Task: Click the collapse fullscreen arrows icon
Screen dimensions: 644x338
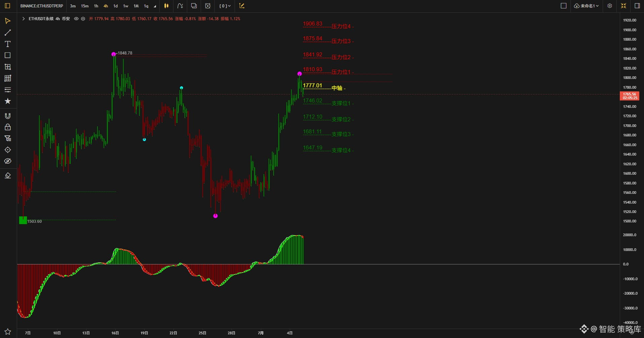Action: tap(623, 6)
